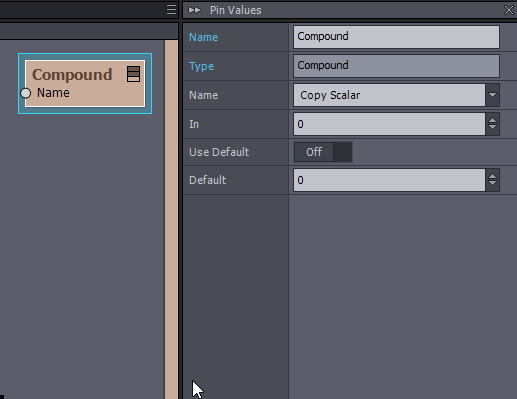Collapse Pin Values with double-arrow icon
This screenshot has height=399, width=517.
[x=194, y=10]
